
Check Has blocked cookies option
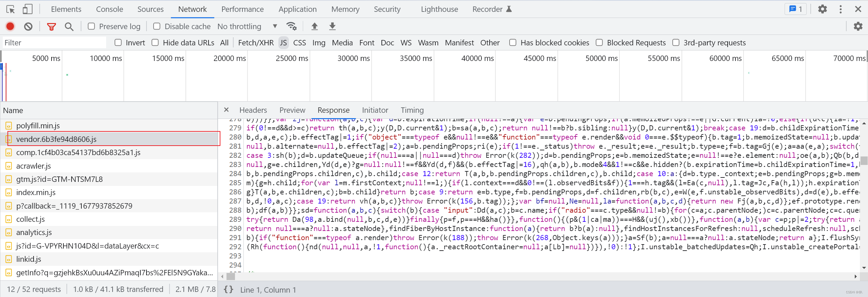(x=513, y=42)
